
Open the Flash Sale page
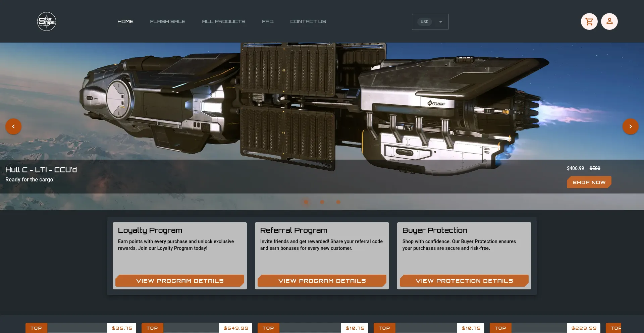click(x=167, y=21)
